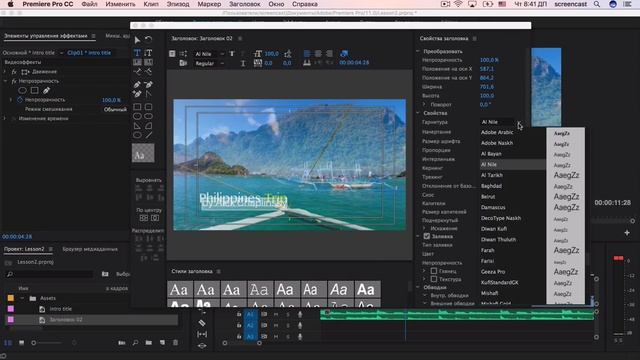Select the Wedge shape tool
The width and height of the screenshot is (640, 360).
(x=137, y=126)
